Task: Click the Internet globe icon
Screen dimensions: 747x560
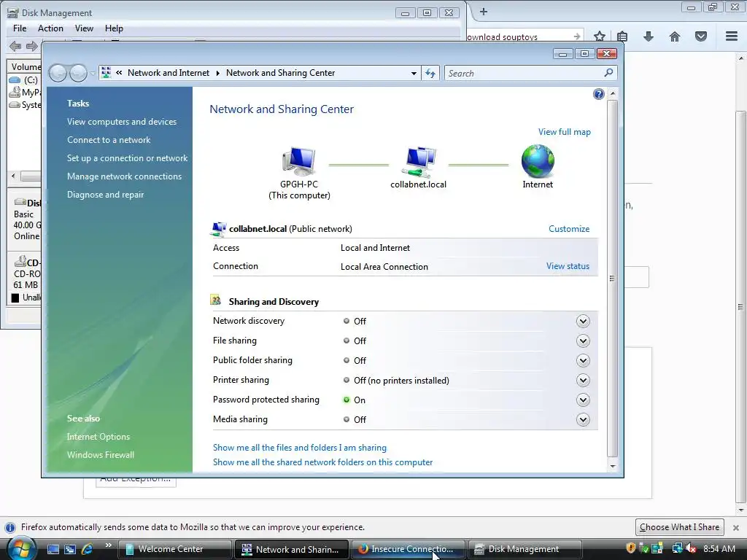Action: pyautogui.click(x=538, y=161)
